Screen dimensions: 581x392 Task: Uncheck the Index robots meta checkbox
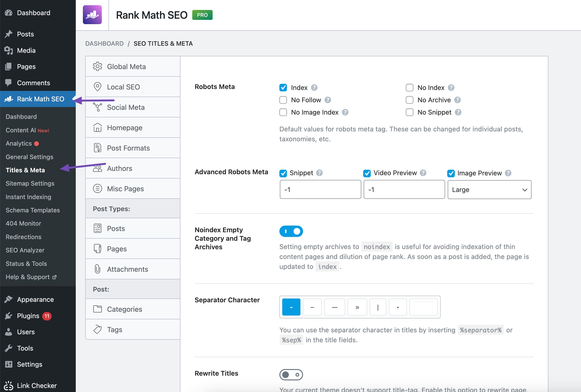[x=283, y=88]
